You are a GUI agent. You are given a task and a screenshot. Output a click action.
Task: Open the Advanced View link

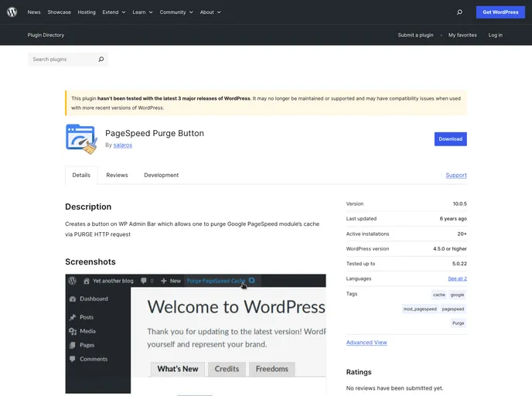(367, 343)
